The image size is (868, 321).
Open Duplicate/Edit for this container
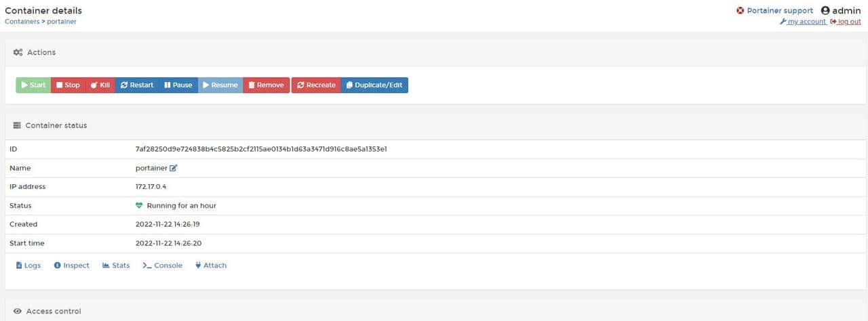click(x=374, y=85)
